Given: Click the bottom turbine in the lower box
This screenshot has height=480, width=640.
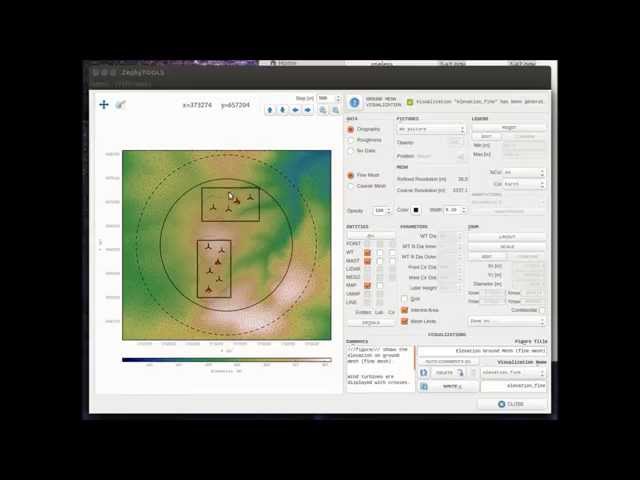Looking at the screenshot, I should [x=209, y=290].
